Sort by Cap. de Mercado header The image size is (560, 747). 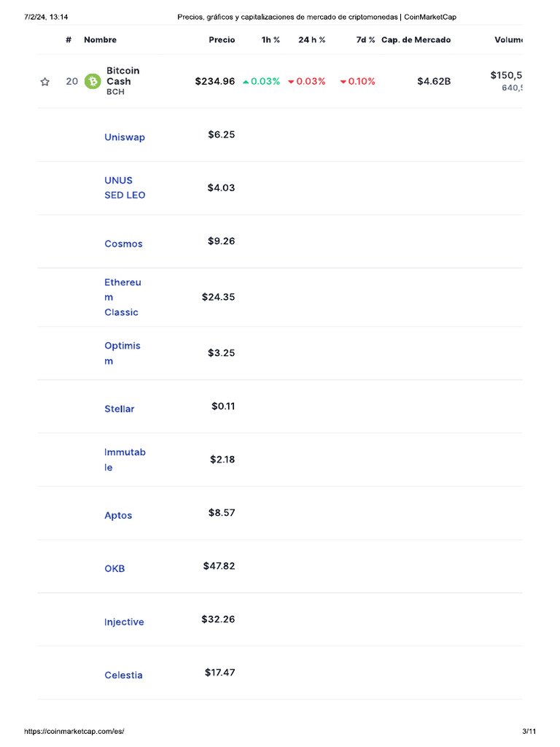416,40
